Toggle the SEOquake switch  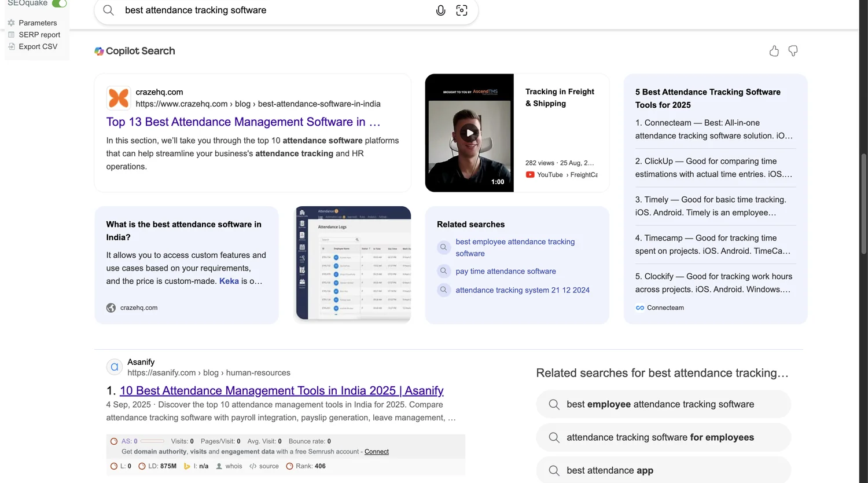(x=59, y=3)
